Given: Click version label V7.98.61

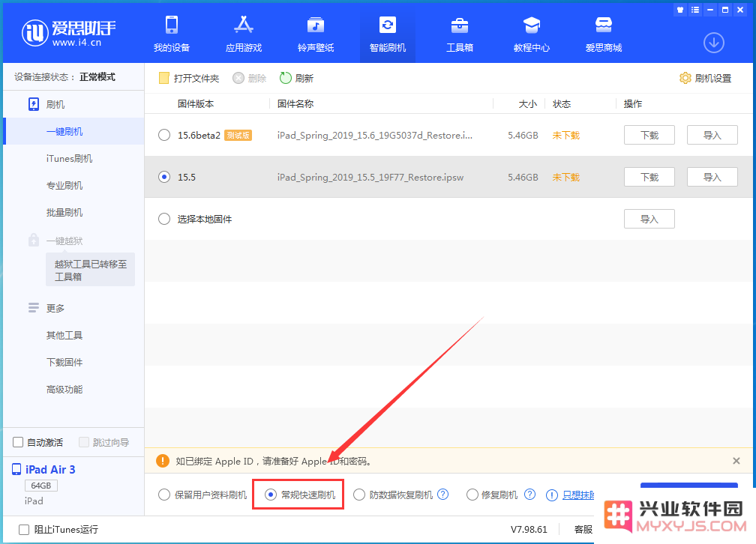Looking at the screenshot, I should tap(529, 530).
